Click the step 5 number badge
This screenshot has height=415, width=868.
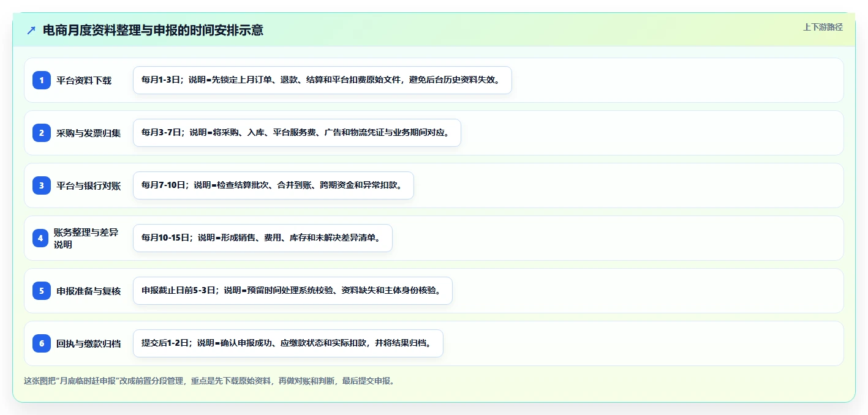(x=42, y=291)
